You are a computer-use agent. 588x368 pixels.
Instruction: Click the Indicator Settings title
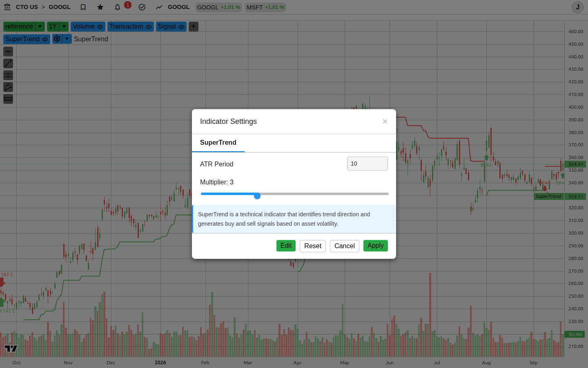coord(228,121)
